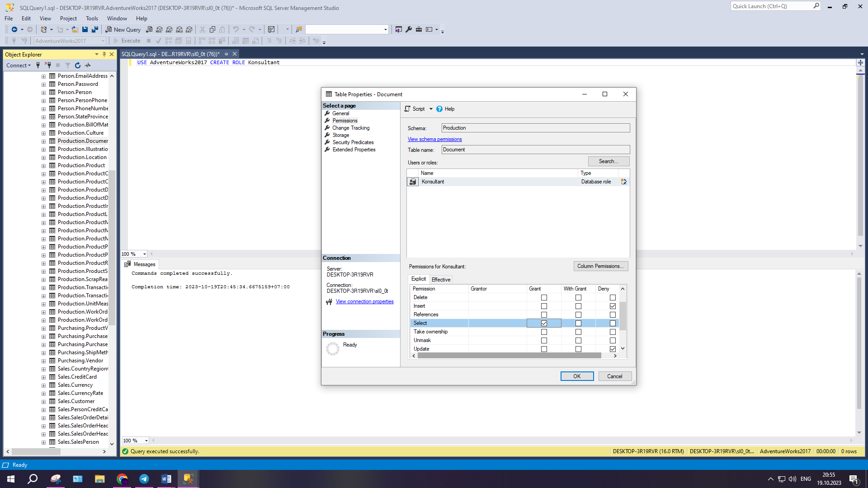Check Grant for Take ownership permission

[544, 332]
